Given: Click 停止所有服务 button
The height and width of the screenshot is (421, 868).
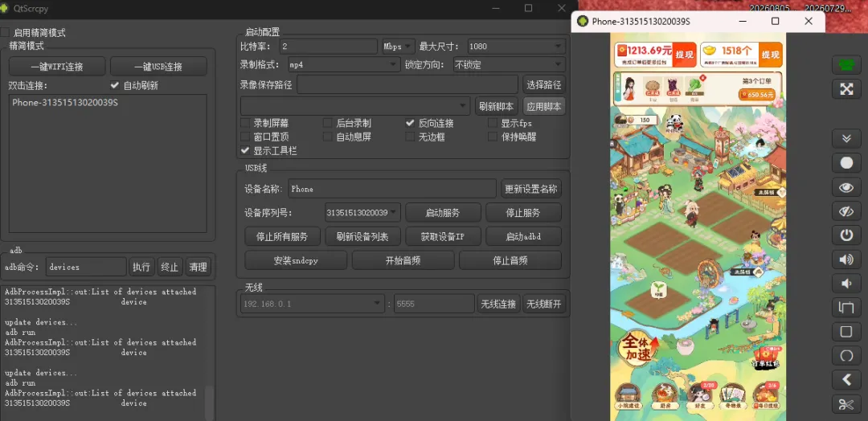Looking at the screenshot, I should (282, 236).
